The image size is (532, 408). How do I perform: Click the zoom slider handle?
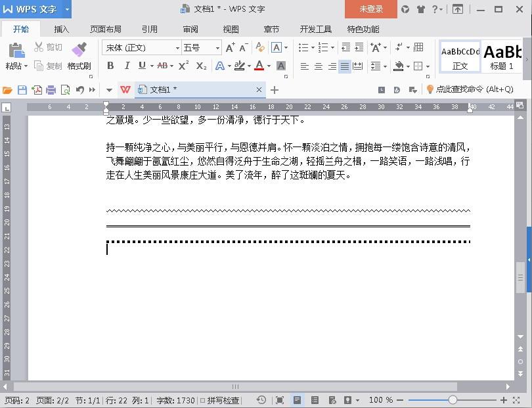coord(453,400)
